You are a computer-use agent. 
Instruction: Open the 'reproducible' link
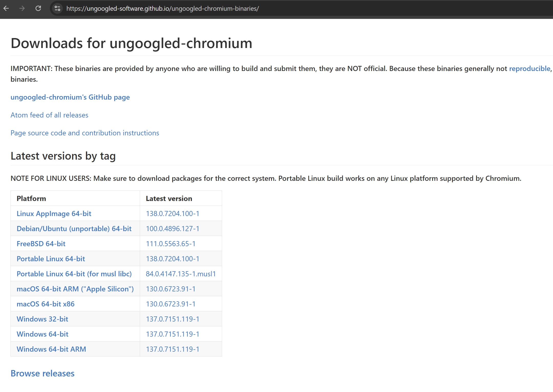[530, 68]
